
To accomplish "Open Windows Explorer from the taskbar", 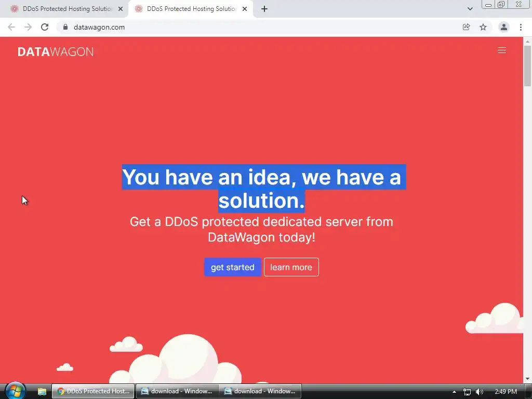I will coord(42,391).
